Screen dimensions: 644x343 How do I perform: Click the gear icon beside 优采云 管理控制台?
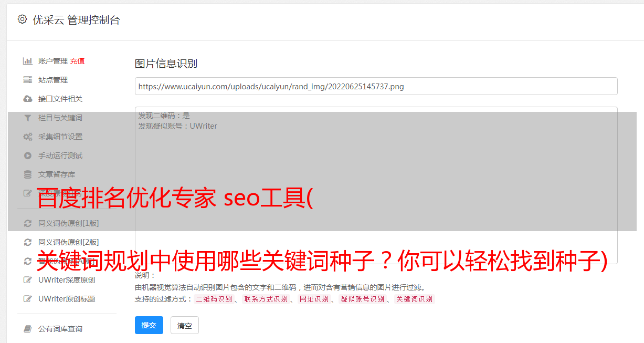[22, 19]
